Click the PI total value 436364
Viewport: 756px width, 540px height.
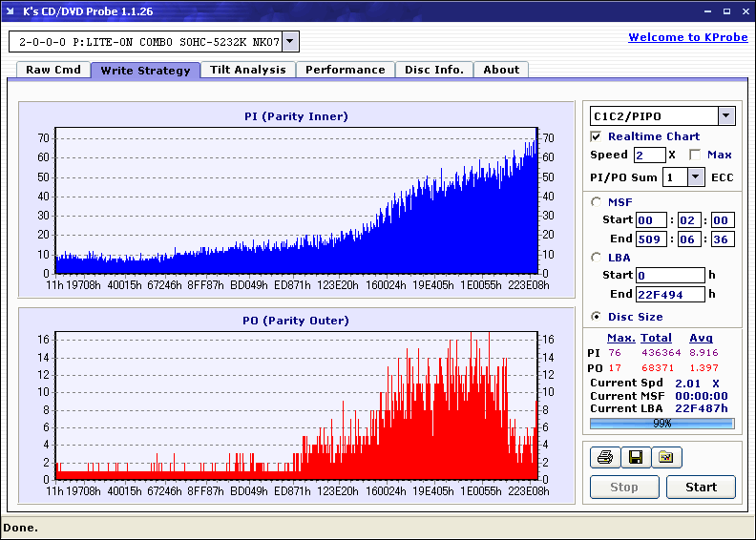click(x=661, y=353)
